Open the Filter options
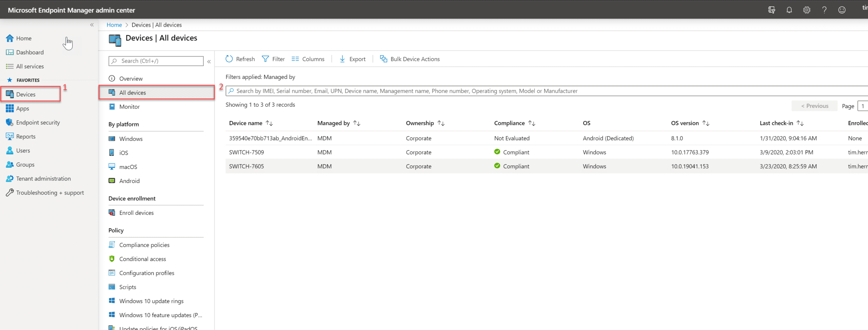This screenshot has height=330, width=868. 273,59
